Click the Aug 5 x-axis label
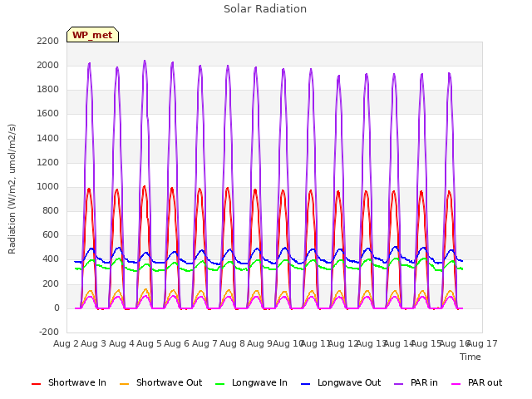 coord(149,343)
